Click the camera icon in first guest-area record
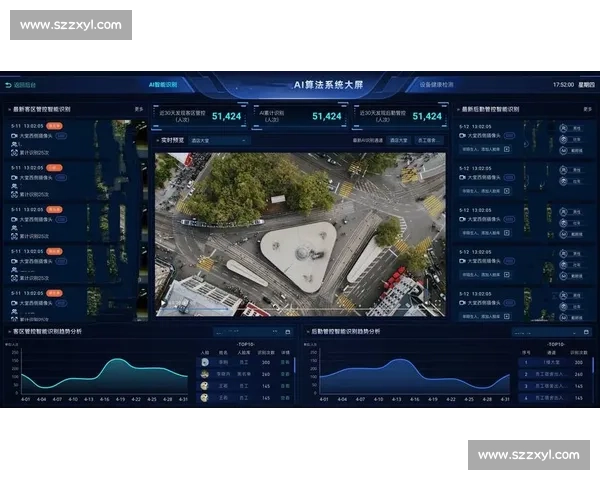This screenshot has width=600, height=480. pos(15,136)
